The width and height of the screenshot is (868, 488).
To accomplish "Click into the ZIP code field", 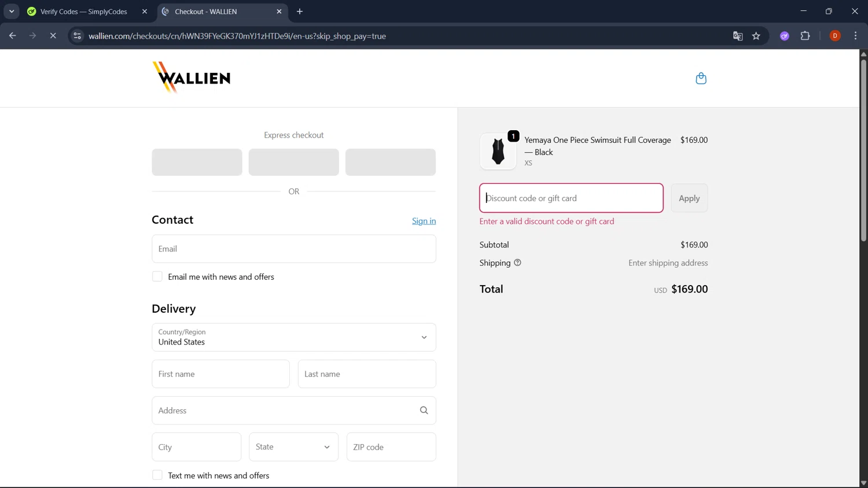I will [391, 447].
